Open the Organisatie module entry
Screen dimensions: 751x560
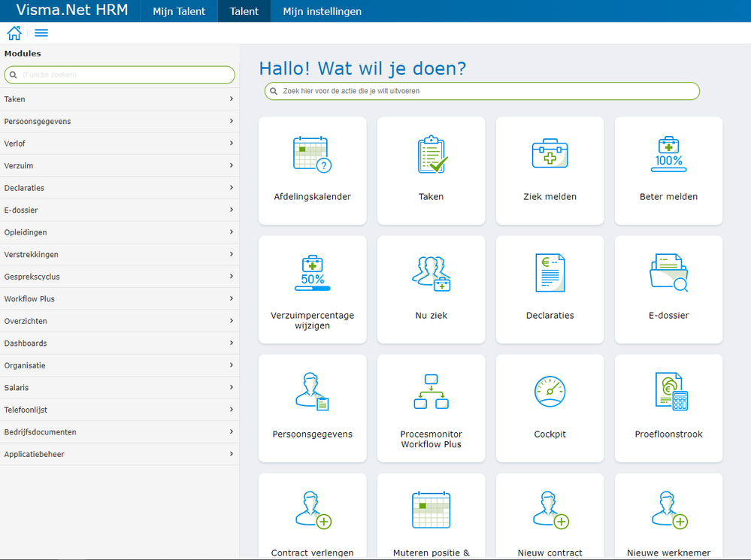coord(120,365)
